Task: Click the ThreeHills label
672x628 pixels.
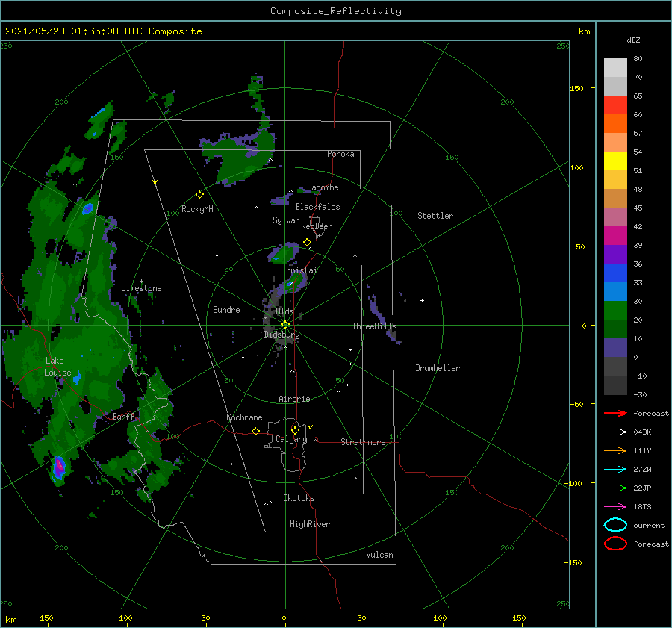Action: tap(374, 326)
